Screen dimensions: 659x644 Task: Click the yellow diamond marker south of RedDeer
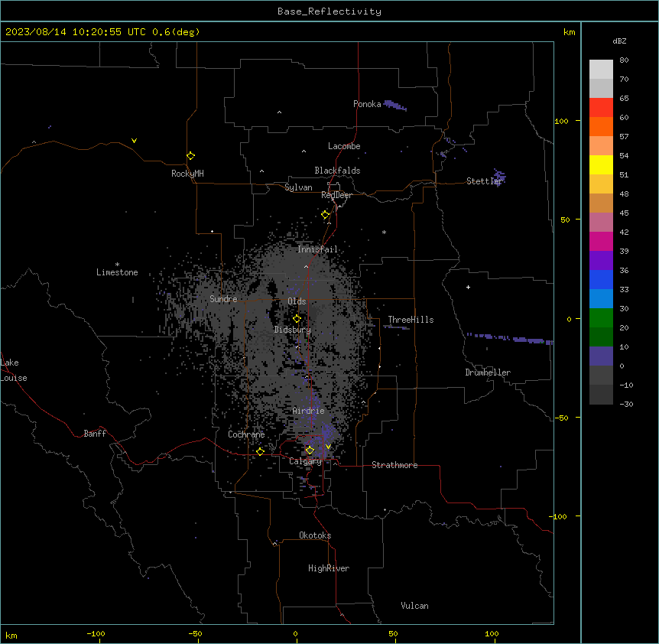pos(326,215)
